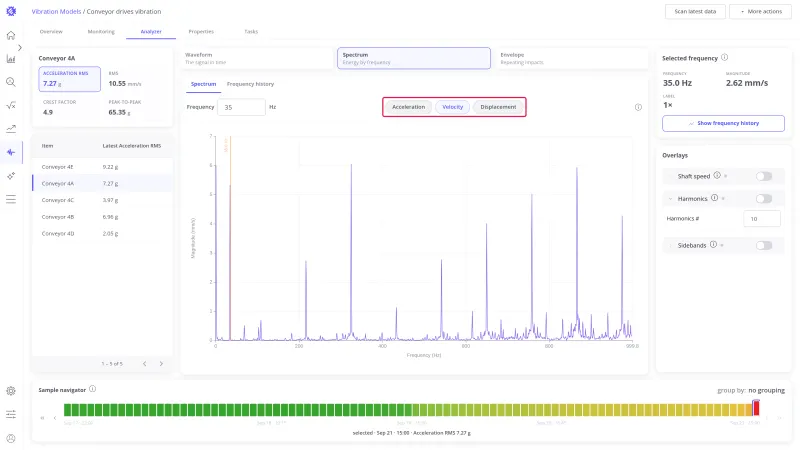Image resolution: width=800 pixels, height=450 pixels.
Task: Go to previous page in item list
Action: click(144, 364)
